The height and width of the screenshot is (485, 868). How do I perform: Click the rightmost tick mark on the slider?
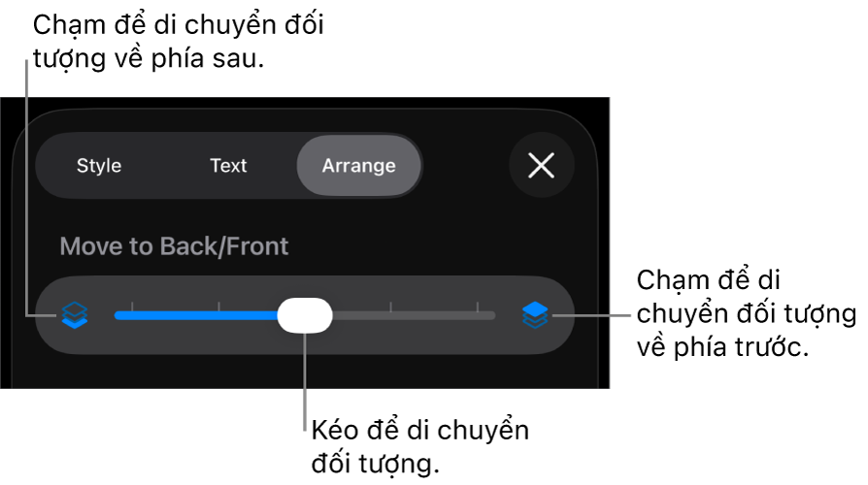click(478, 307)
